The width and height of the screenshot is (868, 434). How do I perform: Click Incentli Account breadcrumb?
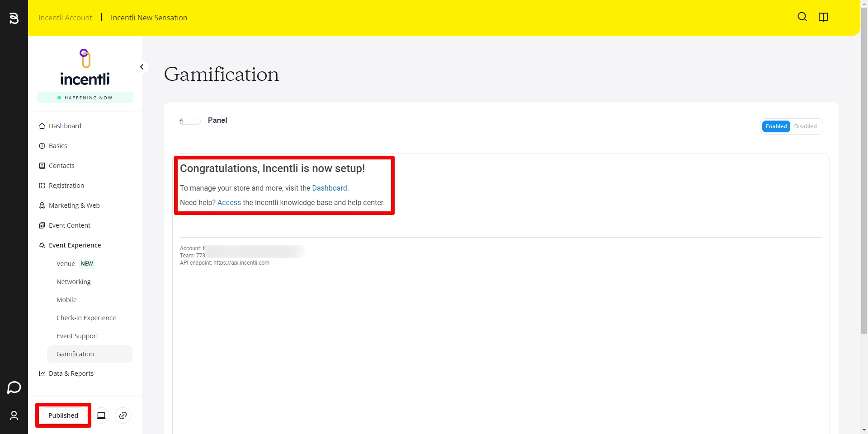click(65, 18)
